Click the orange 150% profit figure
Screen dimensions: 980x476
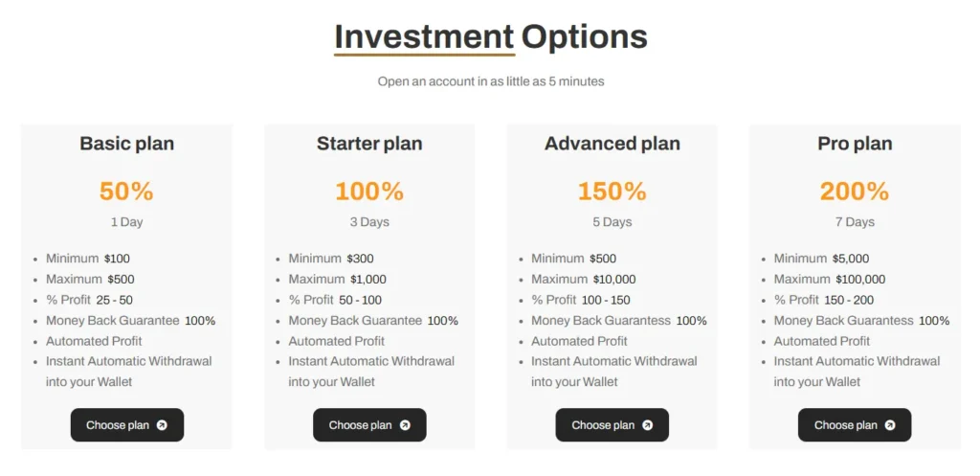[x=612, y=192]
